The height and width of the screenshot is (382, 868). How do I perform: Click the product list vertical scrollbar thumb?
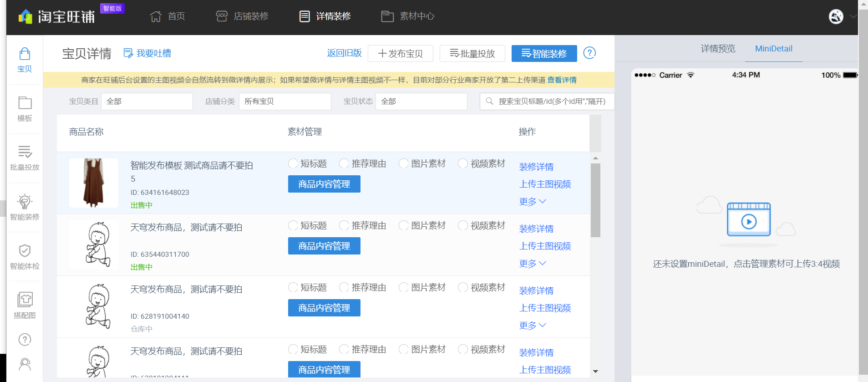595,200
